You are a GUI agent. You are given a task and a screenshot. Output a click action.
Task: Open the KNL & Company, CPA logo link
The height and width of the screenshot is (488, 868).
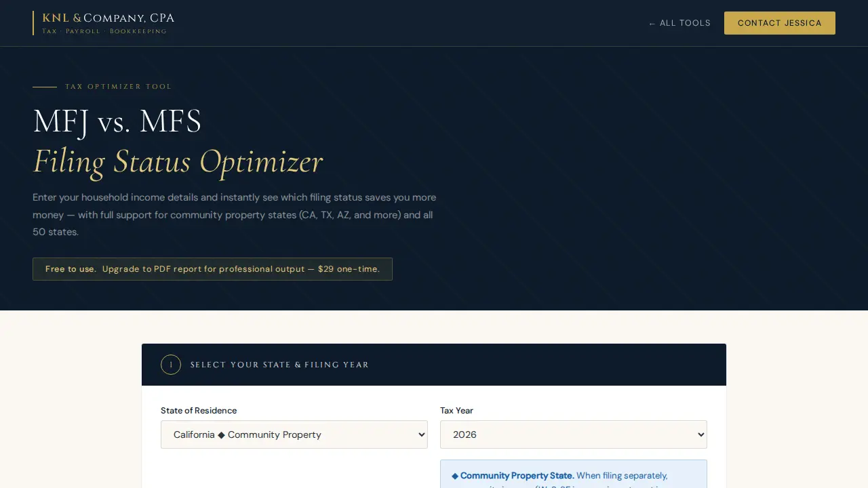tap(104, 23)
